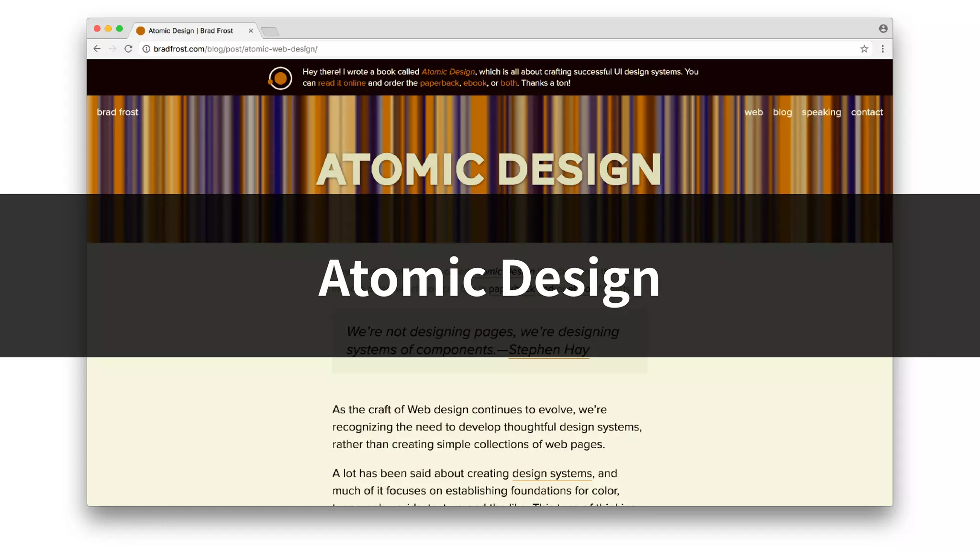980x551 pixels.
Task: Close the Atomic Design browser tab
Action: coord(251,31)
